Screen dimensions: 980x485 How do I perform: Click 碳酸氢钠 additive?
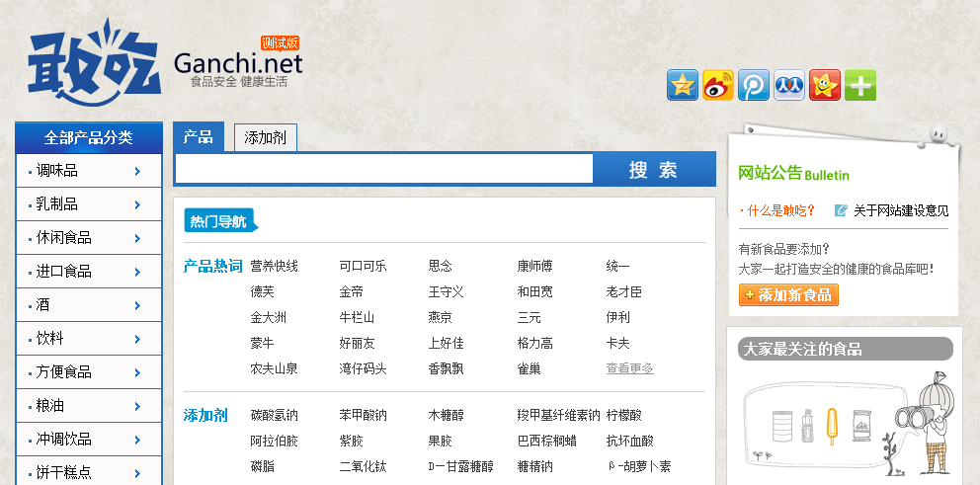(275, 415)
